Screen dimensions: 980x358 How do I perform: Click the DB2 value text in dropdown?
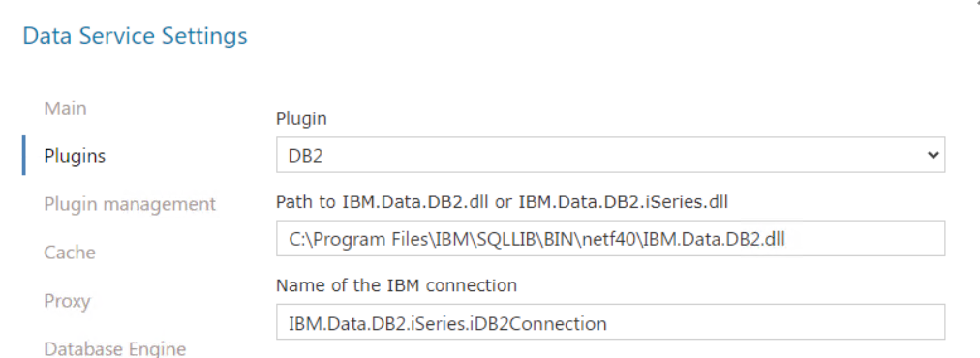pos(306,156)
